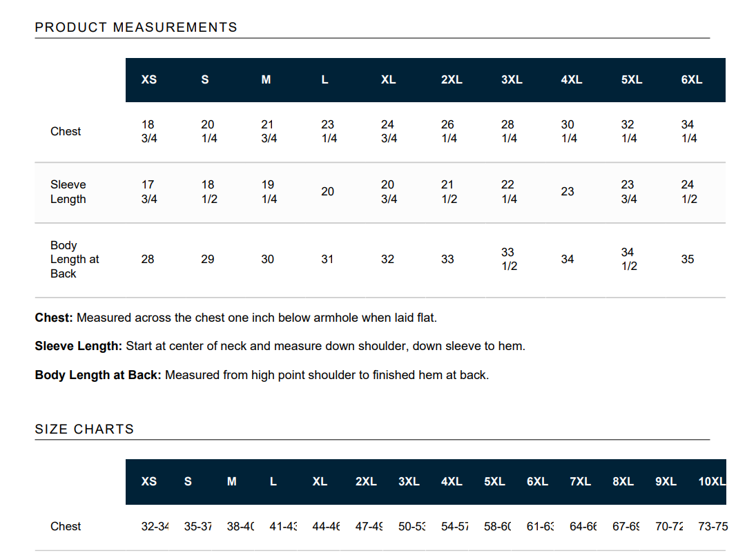
Task: Click the Size Charts heading
Action: tap(84, 429)
